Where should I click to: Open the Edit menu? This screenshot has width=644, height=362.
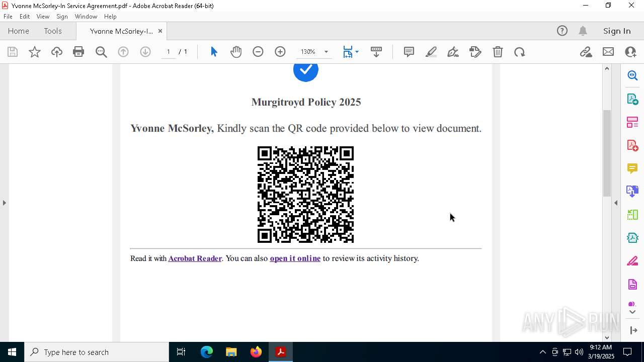[x=25, y=17]
